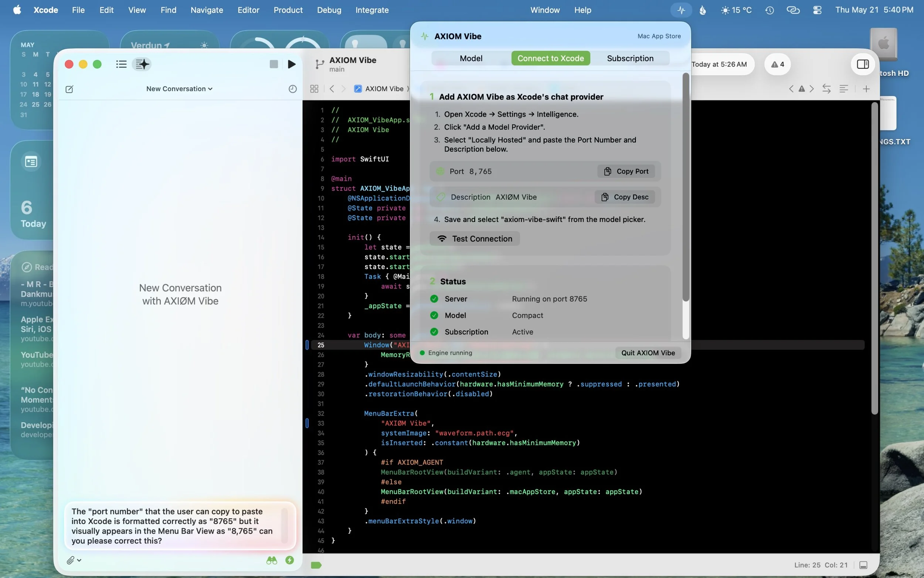The height and width of the screenshot is (578, 924).
Task: Jump to next issue arrow
Action: 812,89
